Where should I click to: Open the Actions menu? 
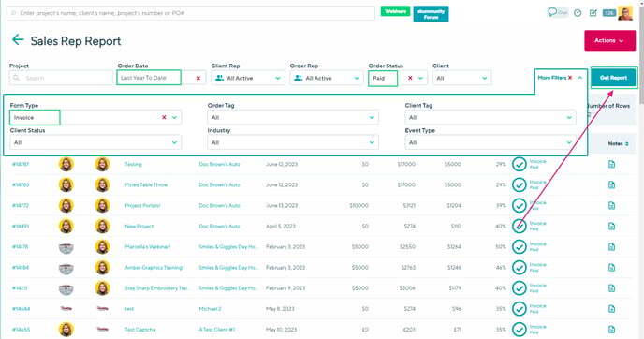tap(609, 40)
